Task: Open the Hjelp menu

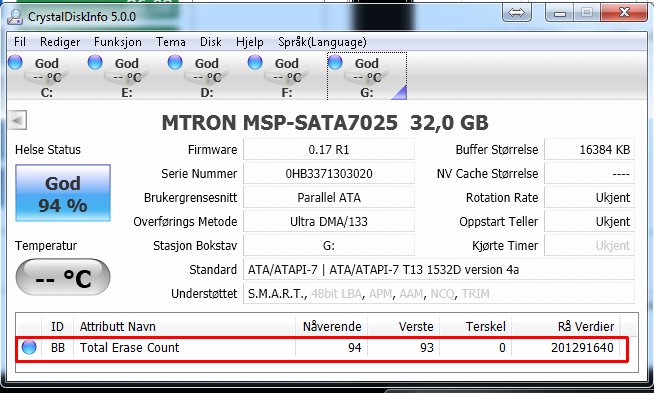Action: coord(249,42)
